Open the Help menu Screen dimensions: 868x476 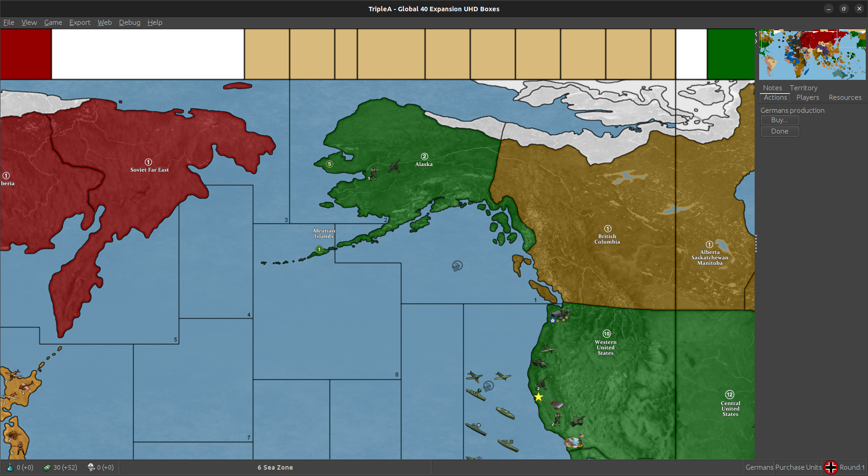(154, 23)
